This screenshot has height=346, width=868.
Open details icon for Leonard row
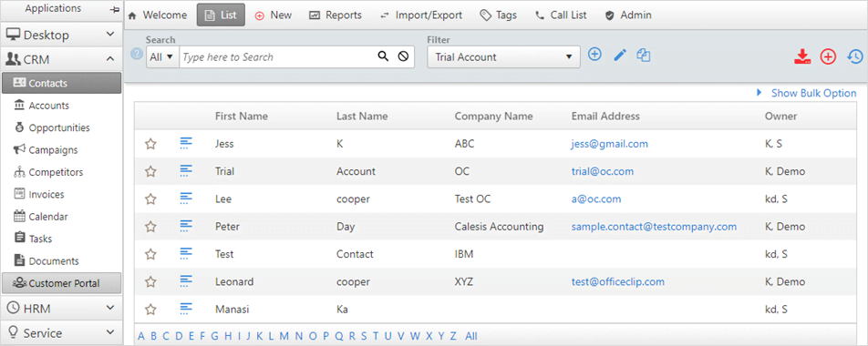point(186,281)
